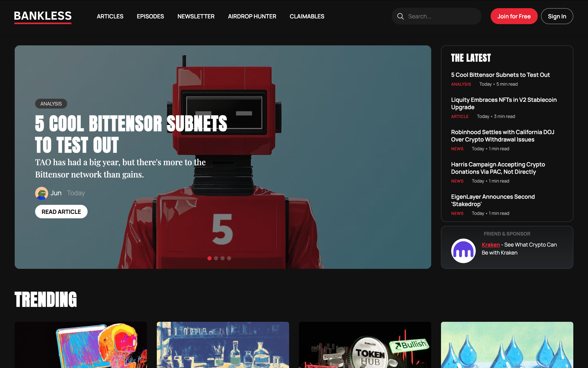The height and width of the screenshot is (368, 588).
Task: Click the Friend & Sponsor label
Action: click(507, 234)
